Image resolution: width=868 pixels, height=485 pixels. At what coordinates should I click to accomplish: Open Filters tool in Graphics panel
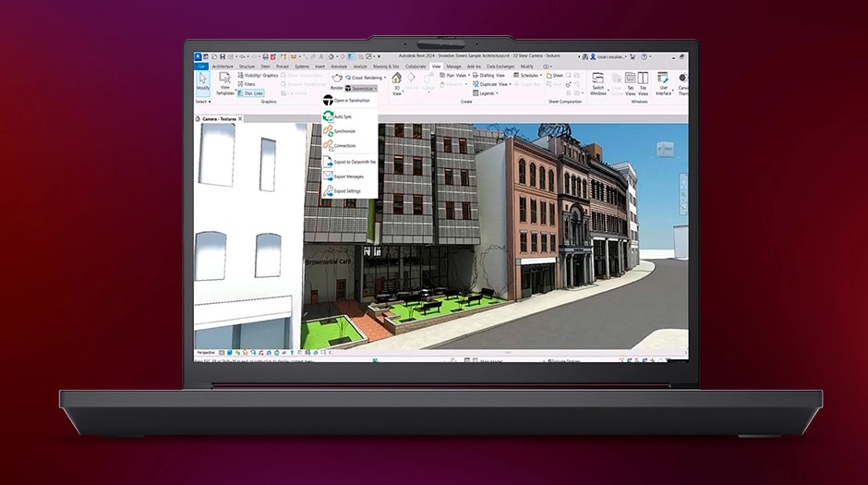(247, 84)
